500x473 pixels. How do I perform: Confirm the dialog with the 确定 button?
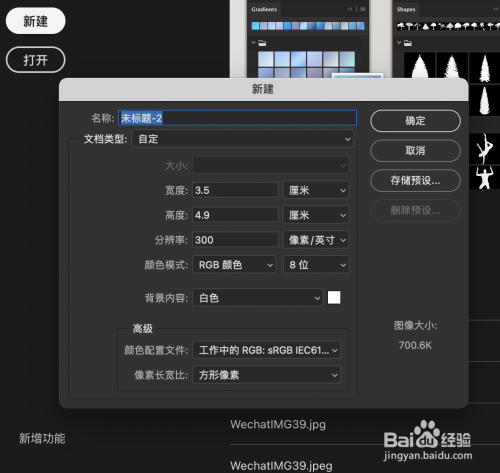point(415,121)
